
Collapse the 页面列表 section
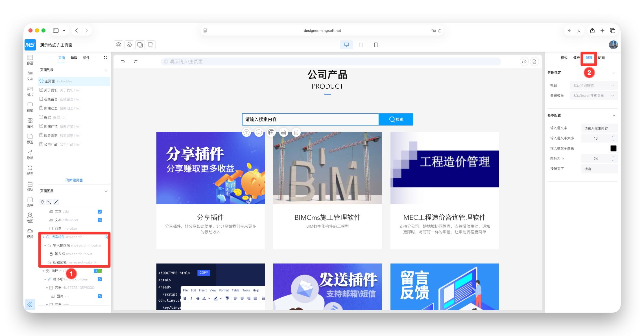(x=106, y=70)
